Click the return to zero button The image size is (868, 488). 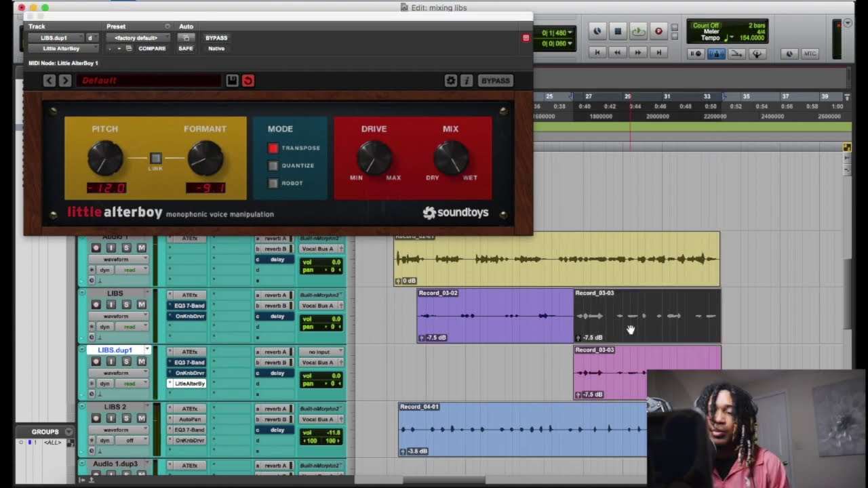tap(597, 52)
